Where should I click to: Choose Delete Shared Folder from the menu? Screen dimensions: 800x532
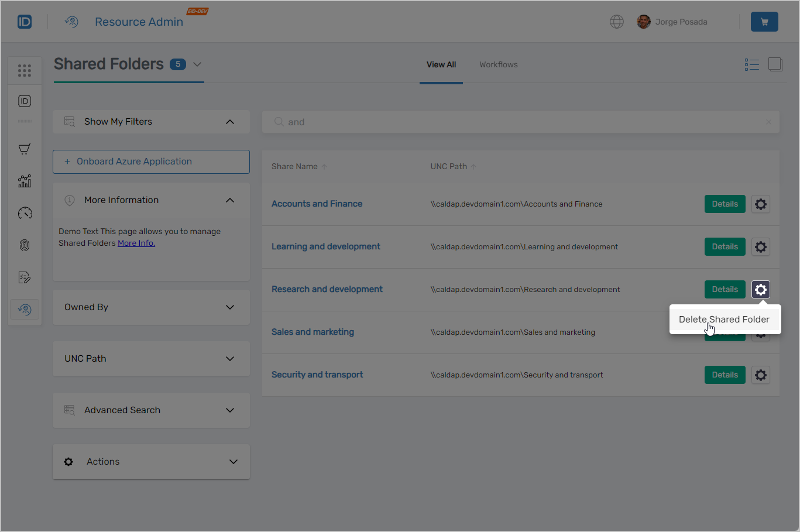[724, 319]
